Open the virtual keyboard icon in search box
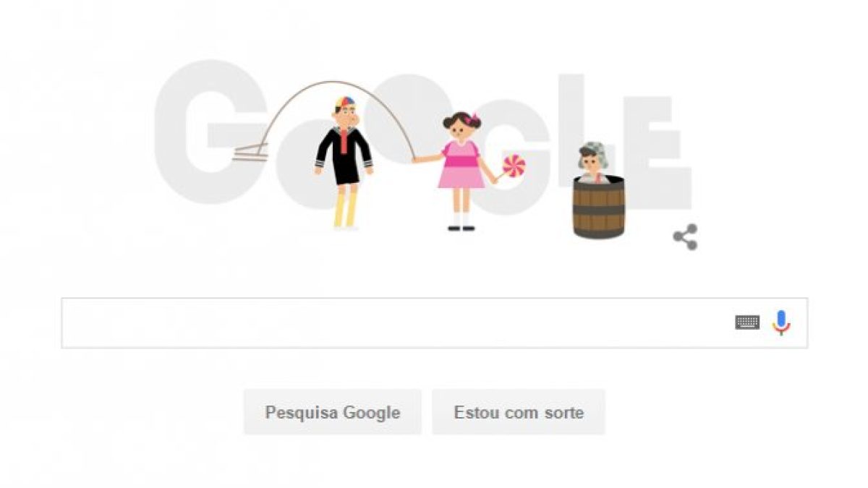 pyautogui.click(x=747, y=322)
